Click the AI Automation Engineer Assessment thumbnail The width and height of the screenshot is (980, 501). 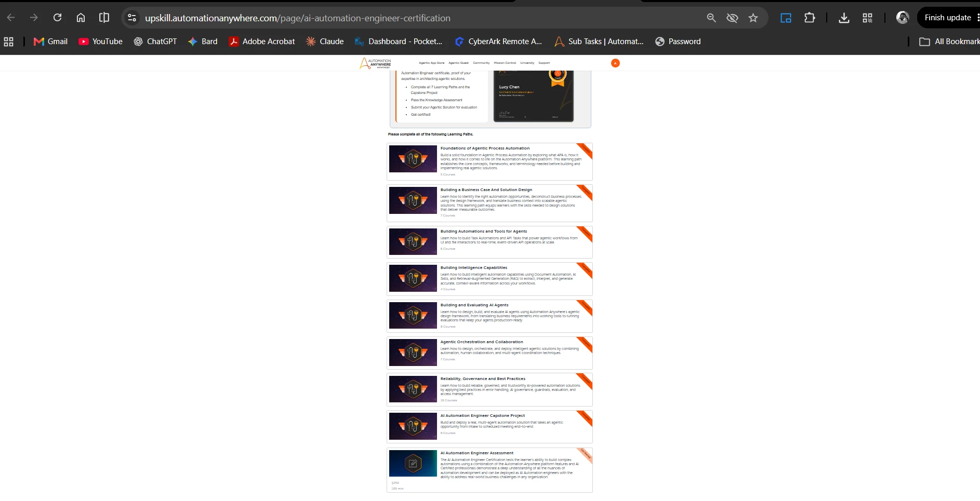click(x=413, y=463)
